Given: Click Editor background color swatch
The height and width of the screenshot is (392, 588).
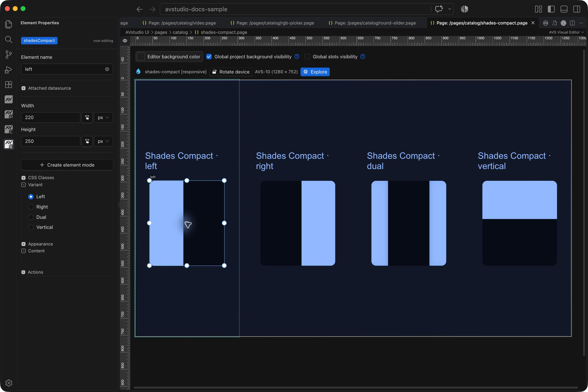Looking at the screenshot, I should click(141, 57).
